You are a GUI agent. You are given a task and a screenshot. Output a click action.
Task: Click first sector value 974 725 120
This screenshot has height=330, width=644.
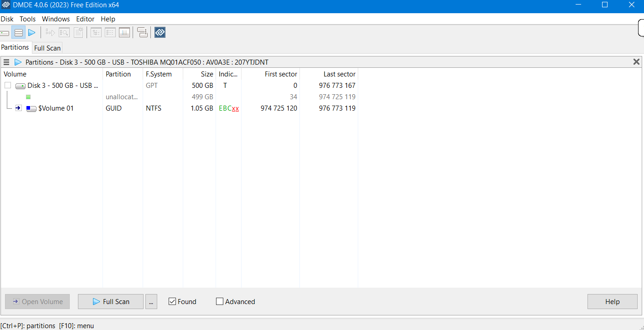(x=279, y=108)
